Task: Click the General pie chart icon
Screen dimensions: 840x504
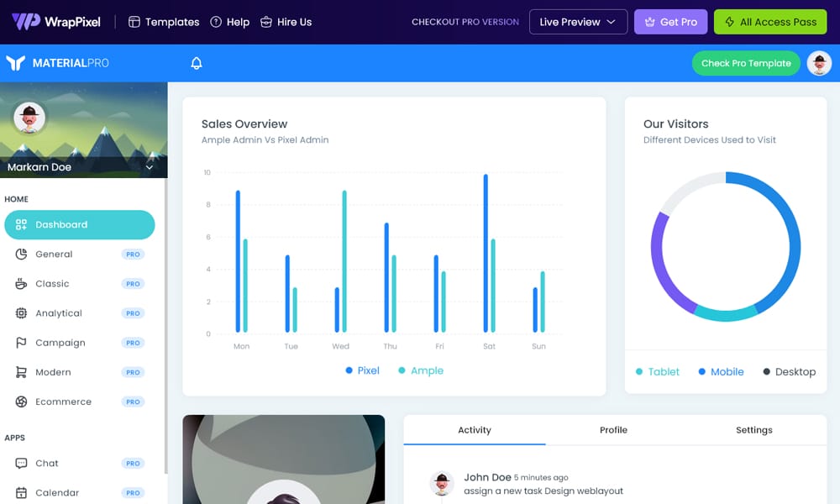Action: tap(21, 254)
